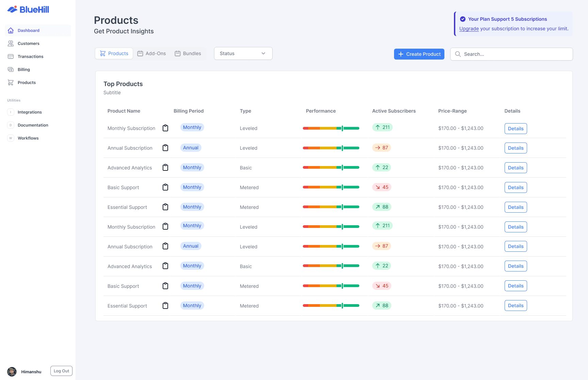Click the Create Product button
The height and width of the screenshot is (380, 588).
pos(419,54)
